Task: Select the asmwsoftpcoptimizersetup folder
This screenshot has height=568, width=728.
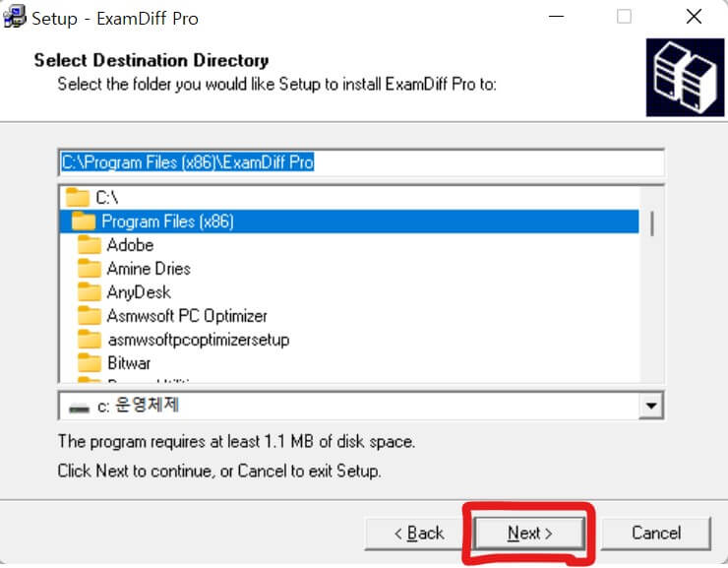Action: click(x=349, y=340)
